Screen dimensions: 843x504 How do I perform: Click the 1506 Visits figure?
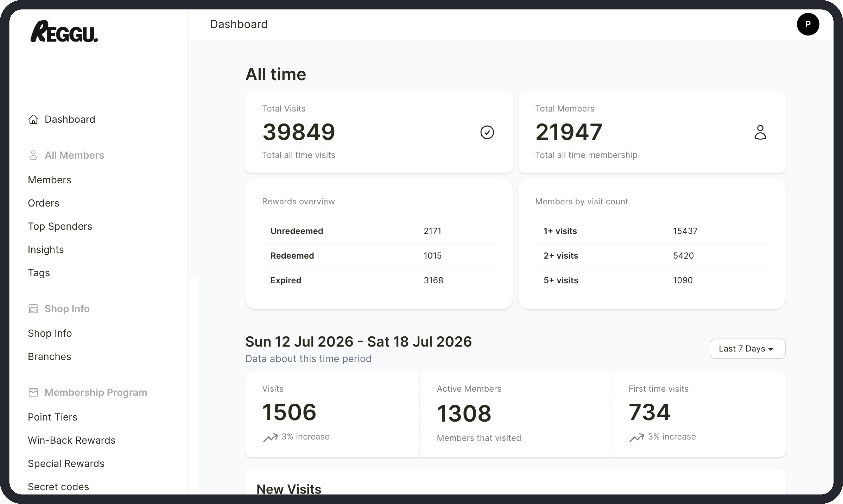[289, 412]
